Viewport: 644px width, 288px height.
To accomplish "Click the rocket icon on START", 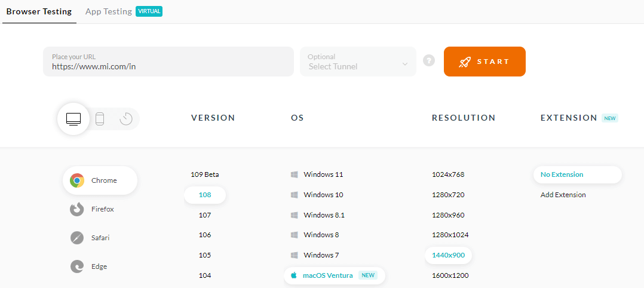I will (x=465, y=62).
